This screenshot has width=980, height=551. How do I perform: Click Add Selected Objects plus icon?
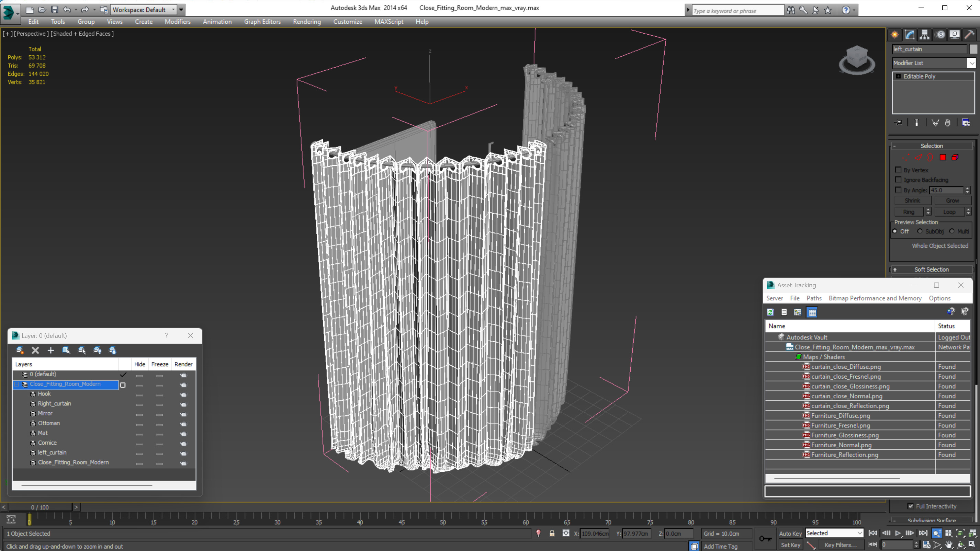pyautogui.click(x=50, y=350)
